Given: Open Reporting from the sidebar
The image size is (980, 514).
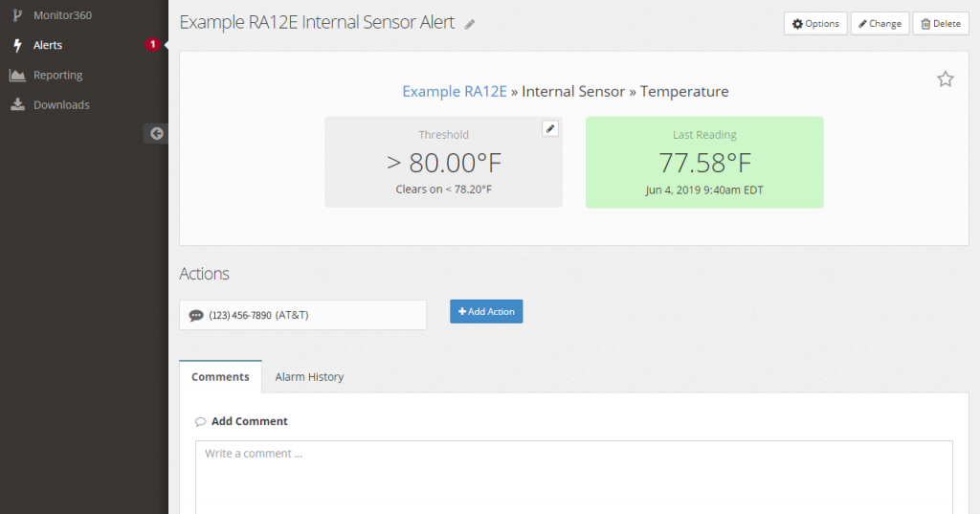Looking at the screenshot, I should [x=57, y=75].
